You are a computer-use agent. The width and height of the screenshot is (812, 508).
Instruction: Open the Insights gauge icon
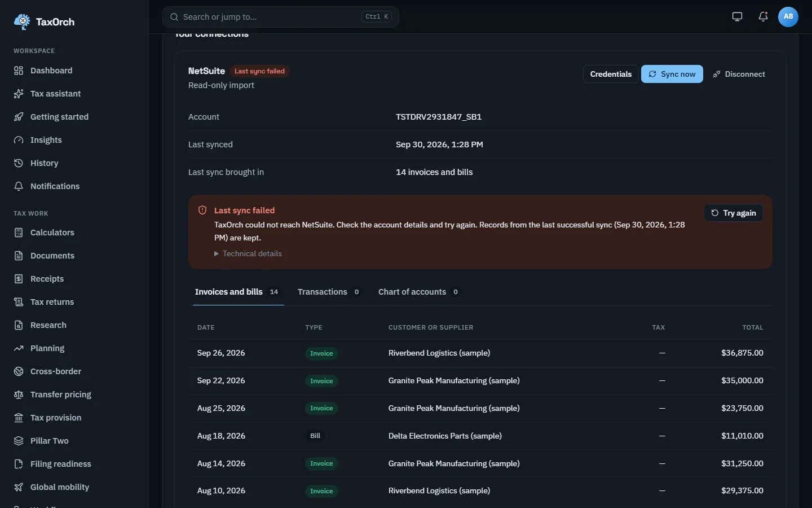19,140
